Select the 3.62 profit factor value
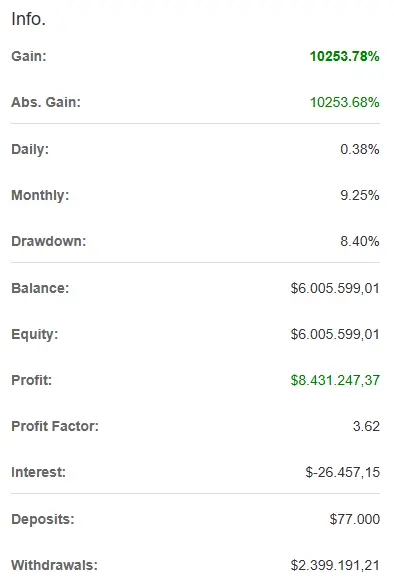394x587 pixels. (366, 426)
